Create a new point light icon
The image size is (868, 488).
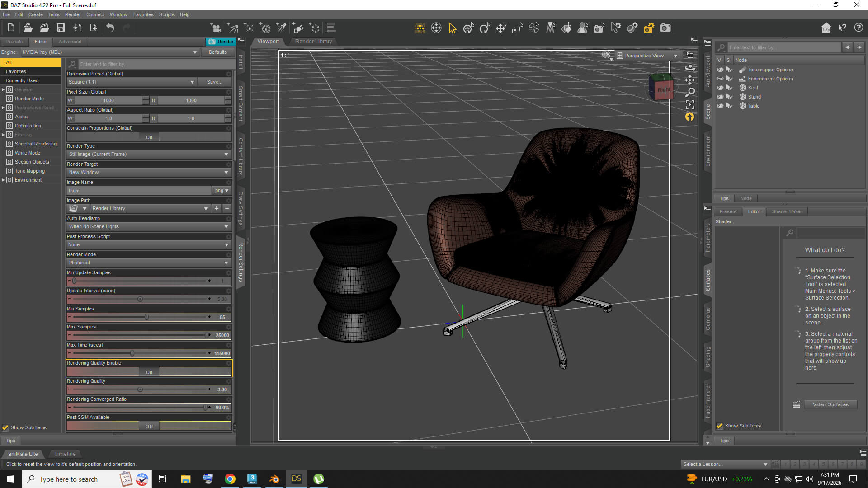pyautogui.click(x=249, y=28)
